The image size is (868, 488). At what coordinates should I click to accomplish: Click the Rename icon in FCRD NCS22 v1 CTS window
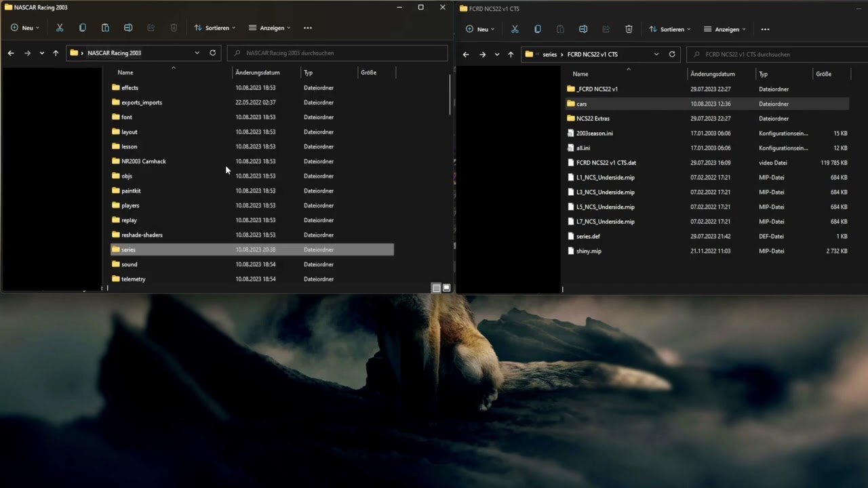[x=583, y=29]
